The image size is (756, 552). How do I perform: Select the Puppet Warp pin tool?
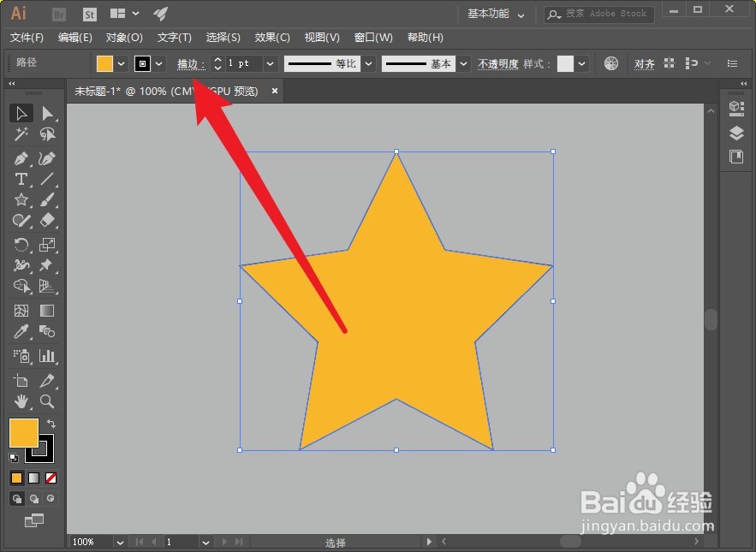pos(47,265)
